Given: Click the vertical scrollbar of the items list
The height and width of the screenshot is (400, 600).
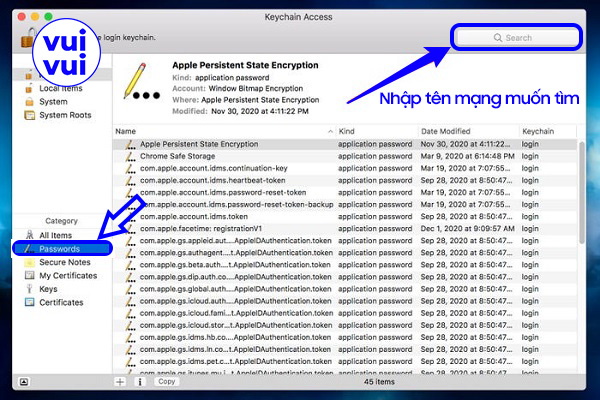Looking at the screenshot, I should coord(582,191).
